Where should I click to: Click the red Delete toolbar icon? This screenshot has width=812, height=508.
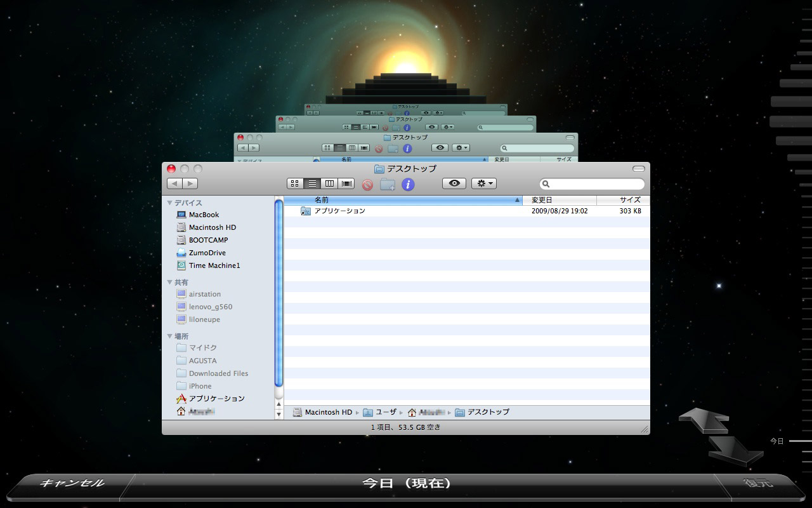[x=367, y=184]
